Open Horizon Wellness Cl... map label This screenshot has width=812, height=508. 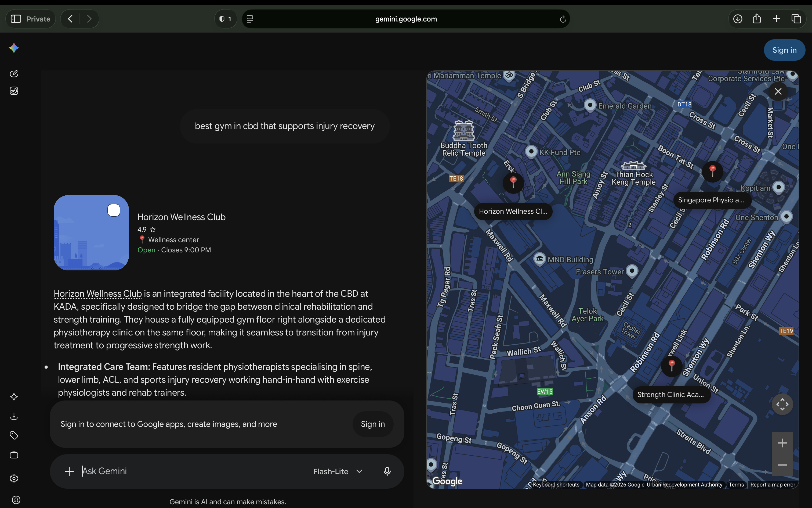click(513, 211)
